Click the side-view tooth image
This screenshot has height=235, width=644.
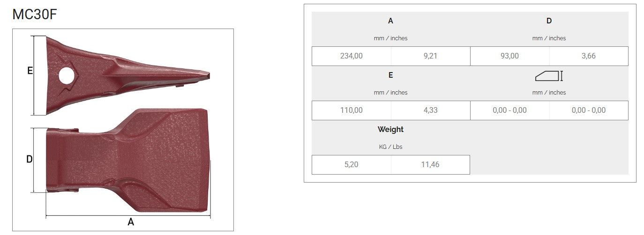127,75
